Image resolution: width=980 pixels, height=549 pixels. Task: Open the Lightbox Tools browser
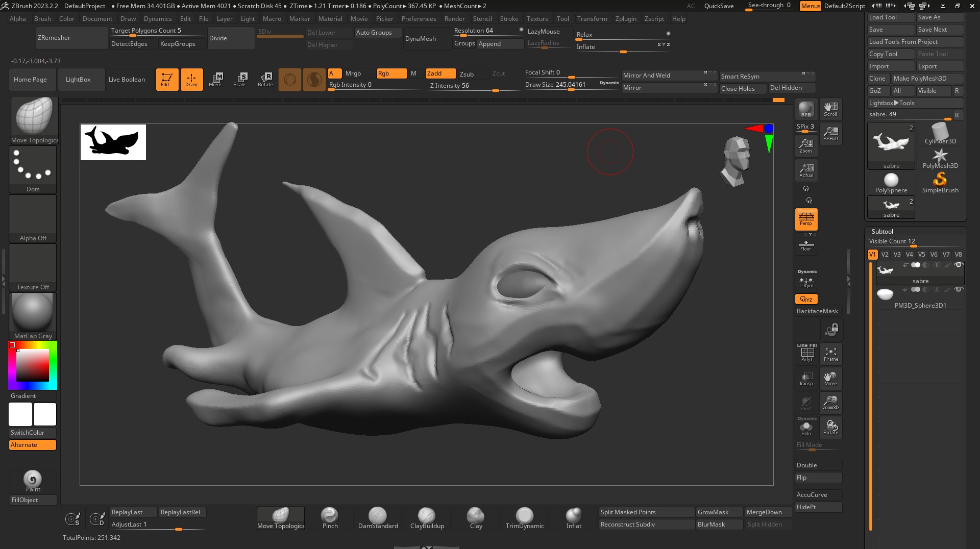click(891, 103)
